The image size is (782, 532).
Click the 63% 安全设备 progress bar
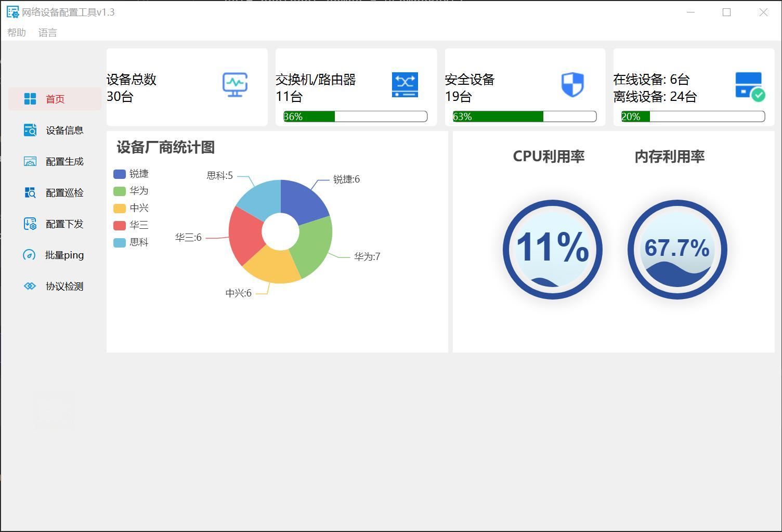click(524, 116)
